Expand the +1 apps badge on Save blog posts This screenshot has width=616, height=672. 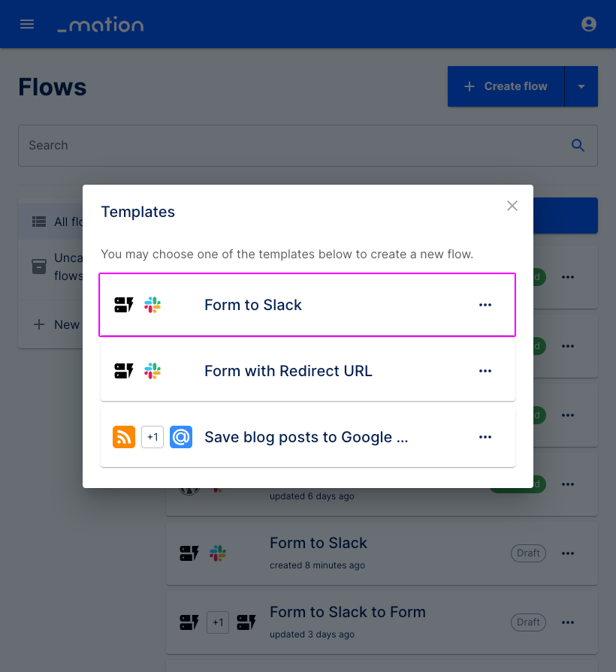[152, 437]
